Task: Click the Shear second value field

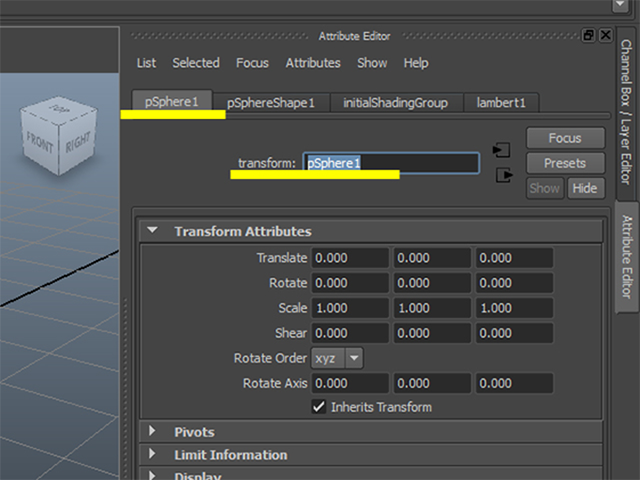Action: coord(432,333)
